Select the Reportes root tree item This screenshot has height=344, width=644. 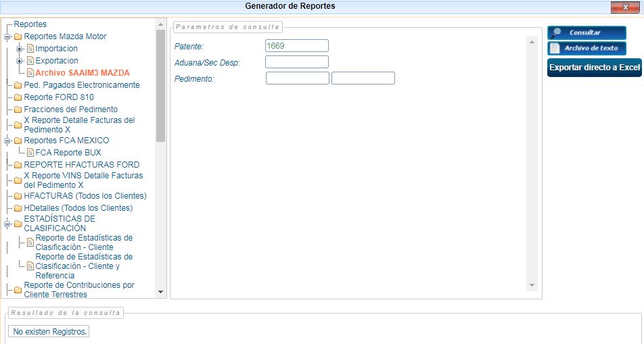coord(30,24)
